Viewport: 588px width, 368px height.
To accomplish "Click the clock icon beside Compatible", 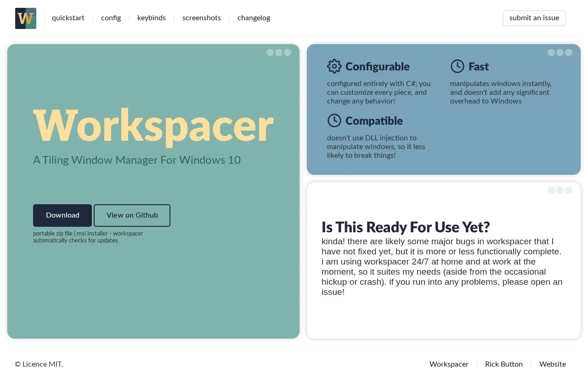I will pyautogui.click(x=334, y=121).
